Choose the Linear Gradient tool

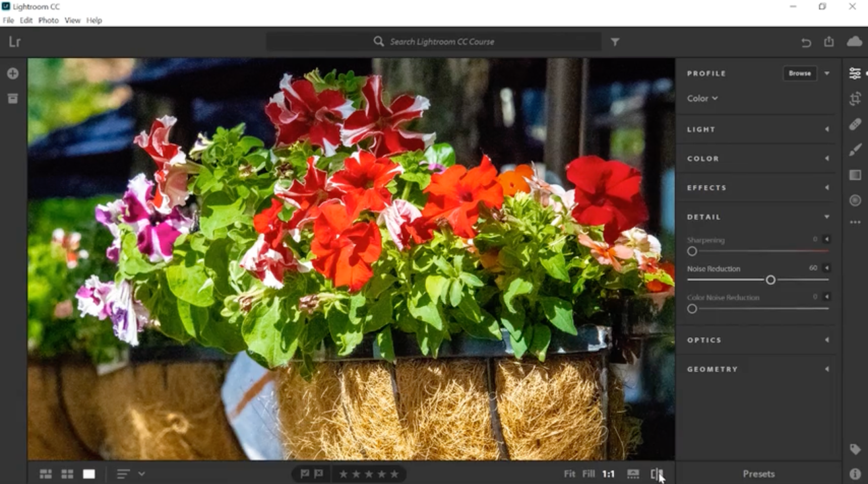(855, 175)
